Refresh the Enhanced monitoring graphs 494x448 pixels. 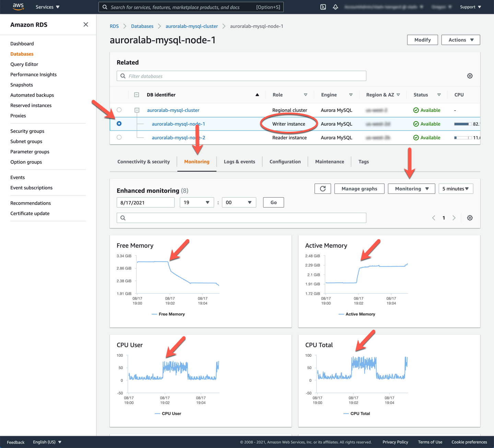coord(322,189)
